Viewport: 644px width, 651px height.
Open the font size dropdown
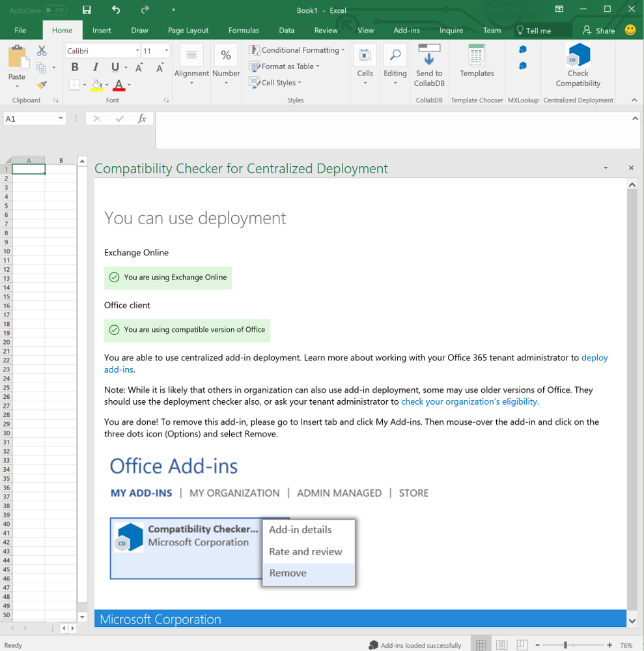click(x=167, y=51)
